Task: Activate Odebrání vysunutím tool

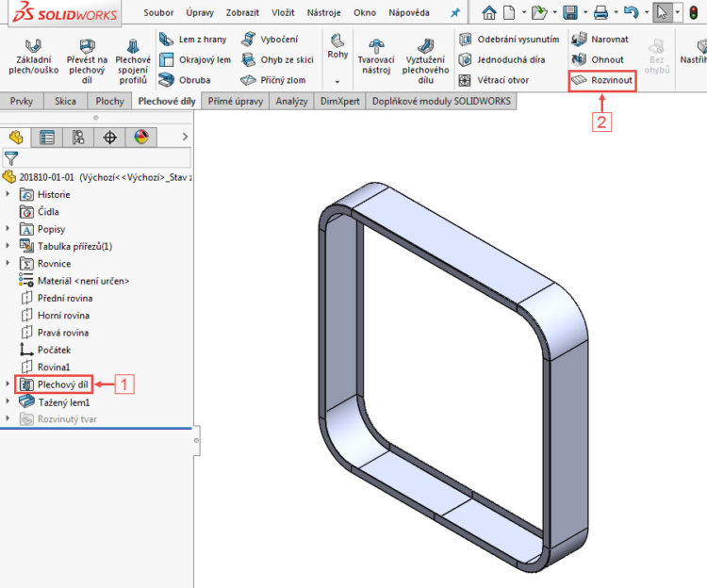Action: tap(509, 40)
